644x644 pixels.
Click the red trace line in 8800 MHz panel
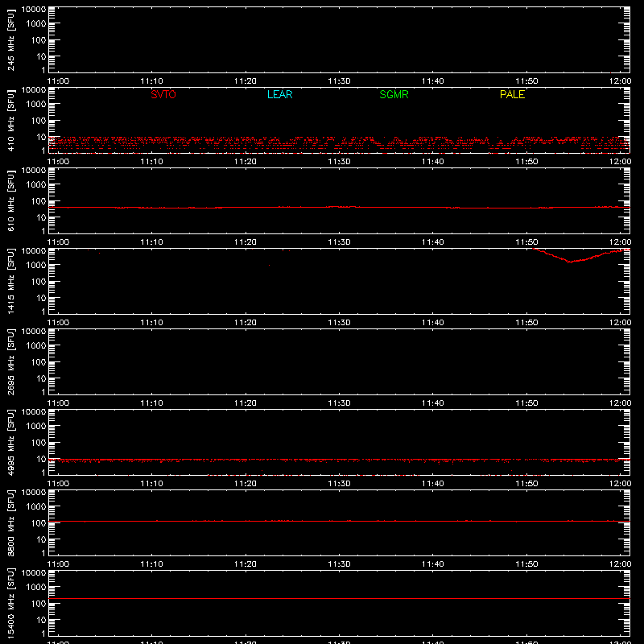click(x=339, y=521)
